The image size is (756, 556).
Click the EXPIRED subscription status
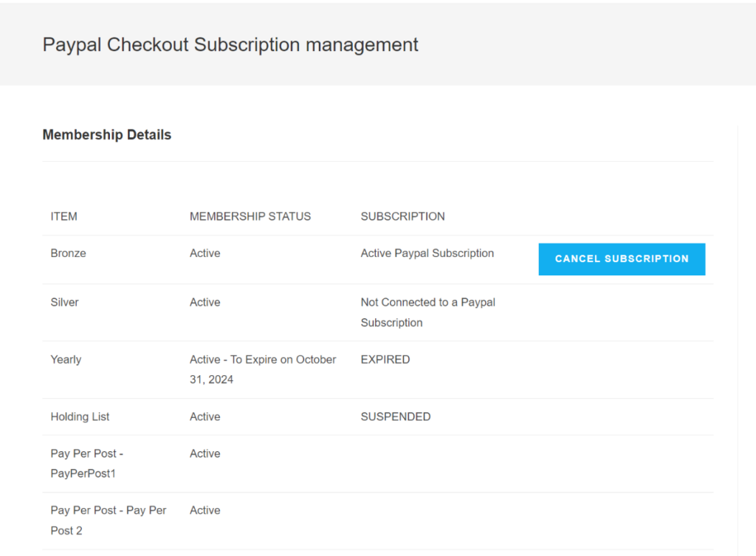tap(385, 360)
